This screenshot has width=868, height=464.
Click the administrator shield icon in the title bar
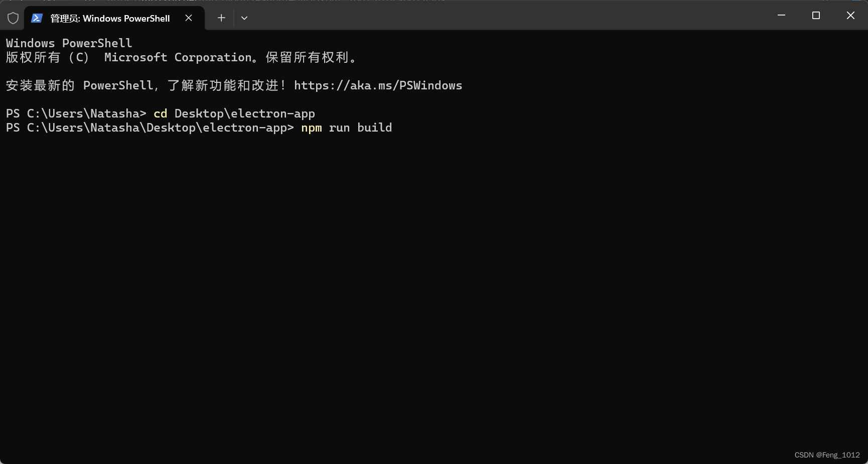(13, 18)
